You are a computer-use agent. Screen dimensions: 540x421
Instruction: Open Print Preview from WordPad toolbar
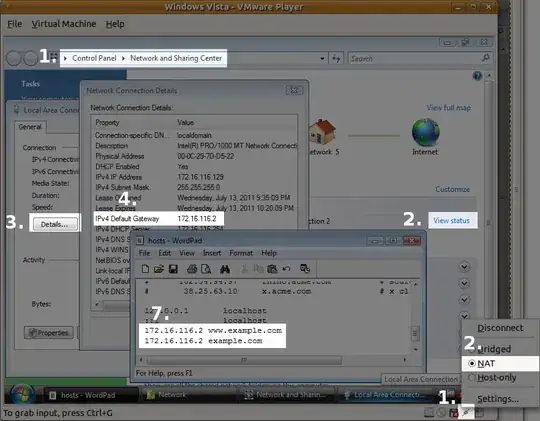(206, 269)
